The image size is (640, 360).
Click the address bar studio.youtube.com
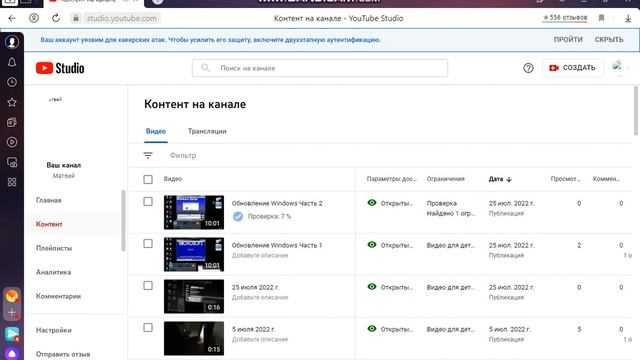[121, 18]
